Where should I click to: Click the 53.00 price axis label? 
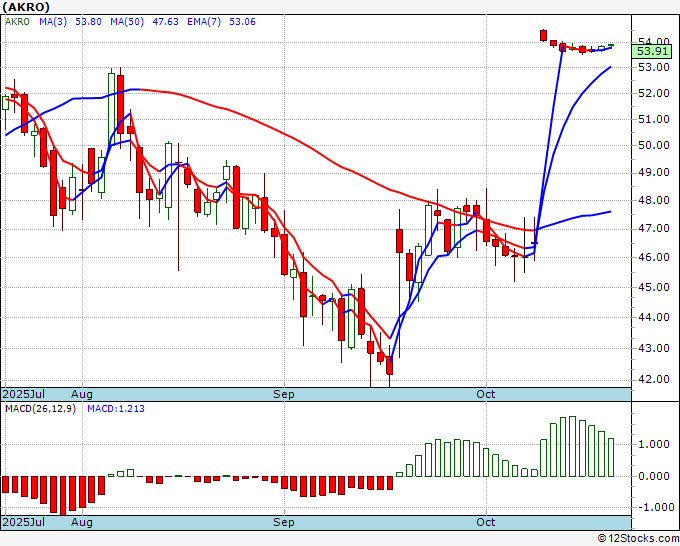coord(654,67)
